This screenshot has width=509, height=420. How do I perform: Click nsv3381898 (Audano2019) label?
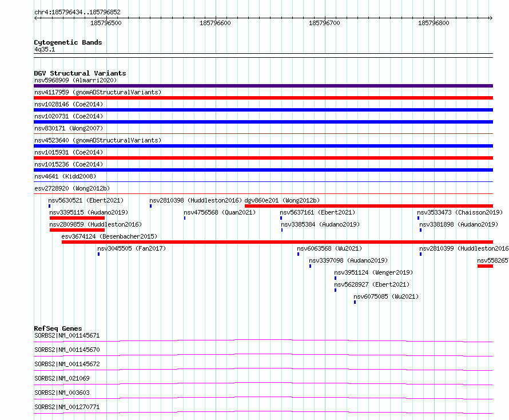tap(459, 224)
